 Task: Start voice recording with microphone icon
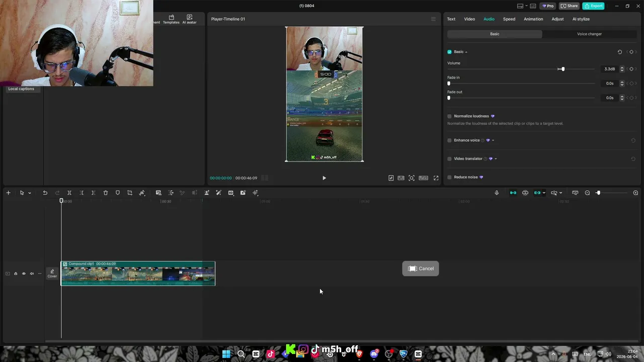click(x=497, y=193)
